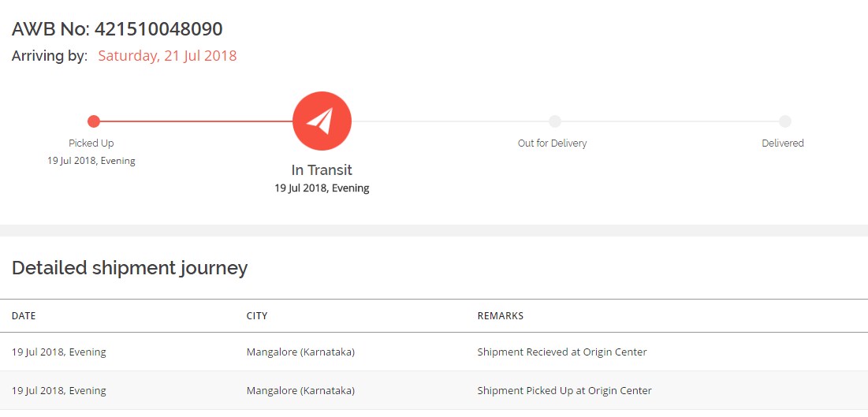Select the Shipment Recieved at Origin Center row
Screen dimensions: 868x417
pos(434,352)
